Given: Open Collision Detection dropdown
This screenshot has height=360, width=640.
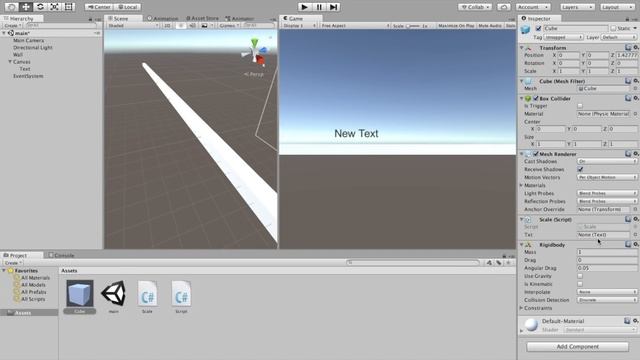Looking at the screenshot, I should point(607,300).
